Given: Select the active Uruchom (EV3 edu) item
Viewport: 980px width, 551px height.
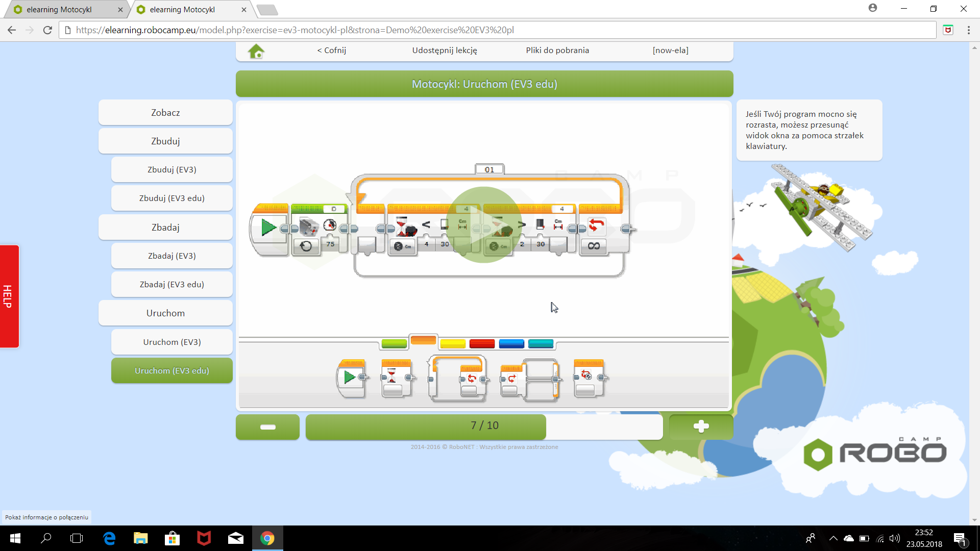Looking at the screenshot, I should [x=172, y=371].
